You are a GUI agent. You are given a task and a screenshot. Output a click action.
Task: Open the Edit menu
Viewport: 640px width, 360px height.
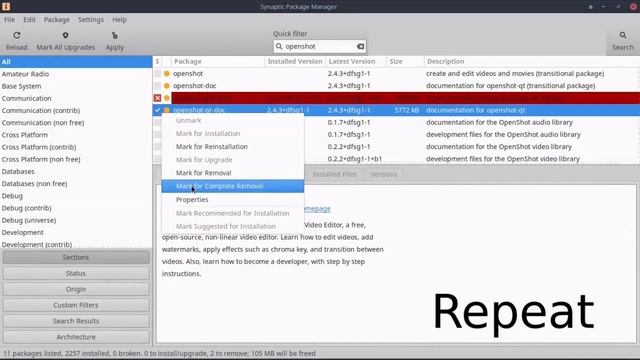point(29,20)
